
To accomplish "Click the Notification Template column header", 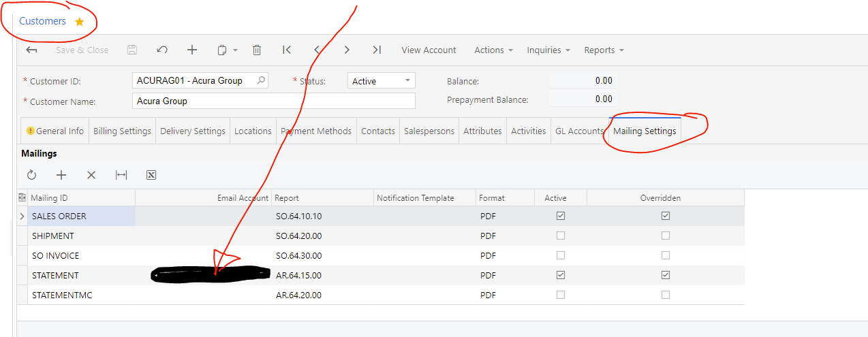I will [424, 198].
